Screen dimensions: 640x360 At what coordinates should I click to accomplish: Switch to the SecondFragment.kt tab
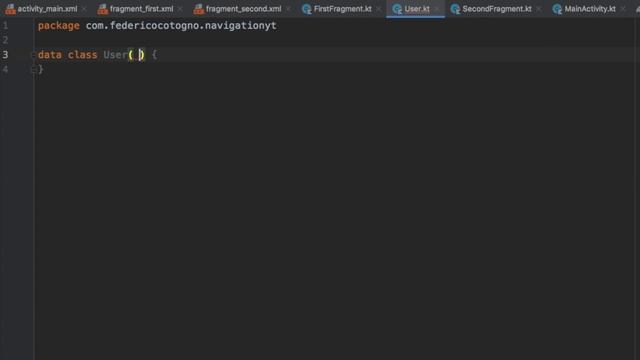click(x=497, y=9)
